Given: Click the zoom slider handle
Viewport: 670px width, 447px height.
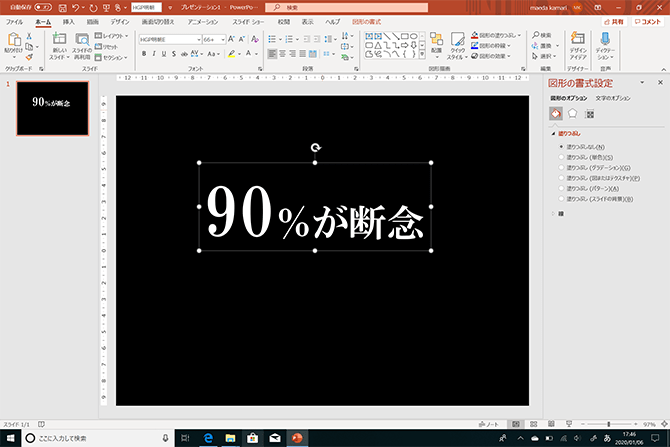Looking at the screenshot, I should coord(608,424).
